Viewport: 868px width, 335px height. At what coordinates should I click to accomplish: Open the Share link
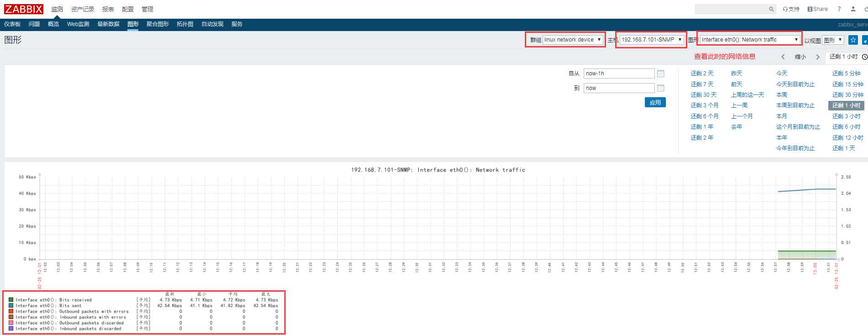point(817,9)
